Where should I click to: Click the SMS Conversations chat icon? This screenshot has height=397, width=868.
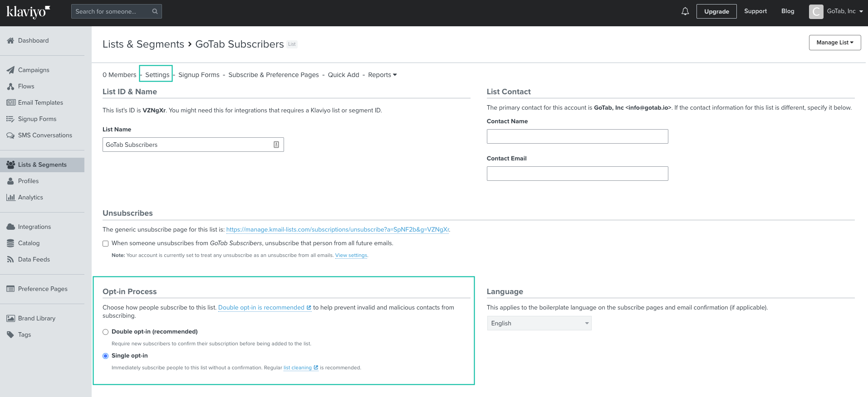pyautogui.click(x=10, y=136)
